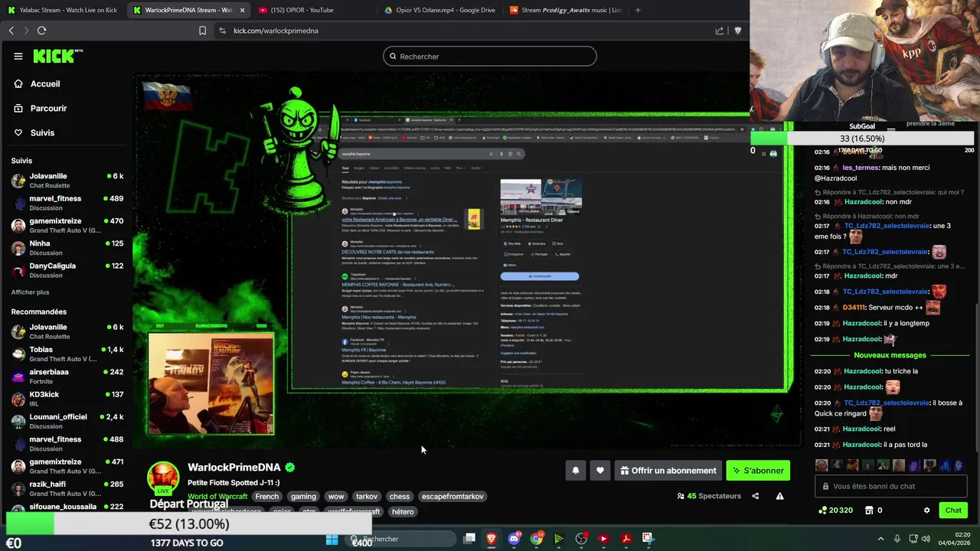
Task: Click the green Chat send button
Action: point(953,510)
